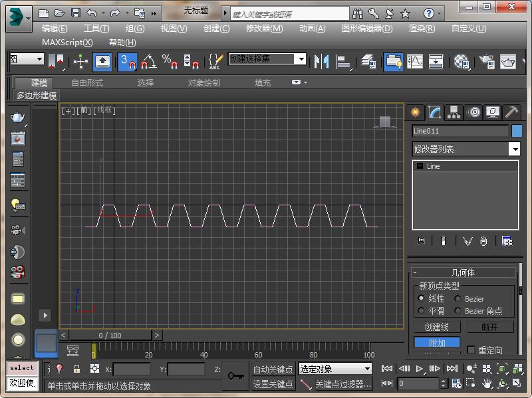Expand the Line entry in modifier stack
Screen dimensions: 532x398
coord(420,166)
